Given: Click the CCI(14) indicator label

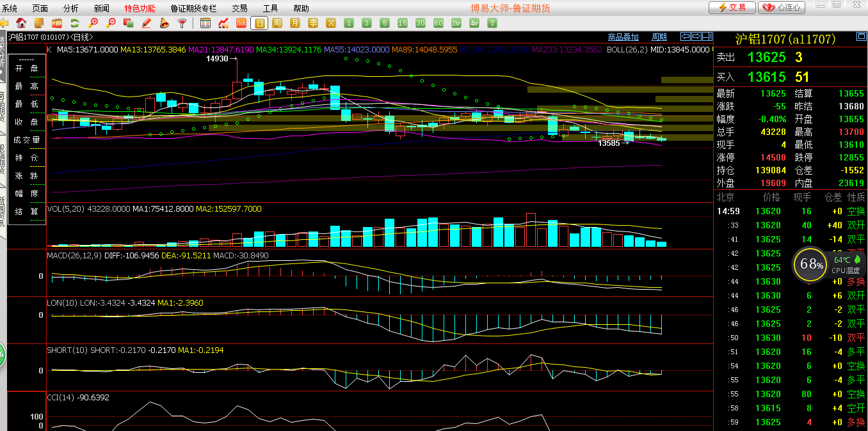Looking at the screenshot, I should 61,397.
